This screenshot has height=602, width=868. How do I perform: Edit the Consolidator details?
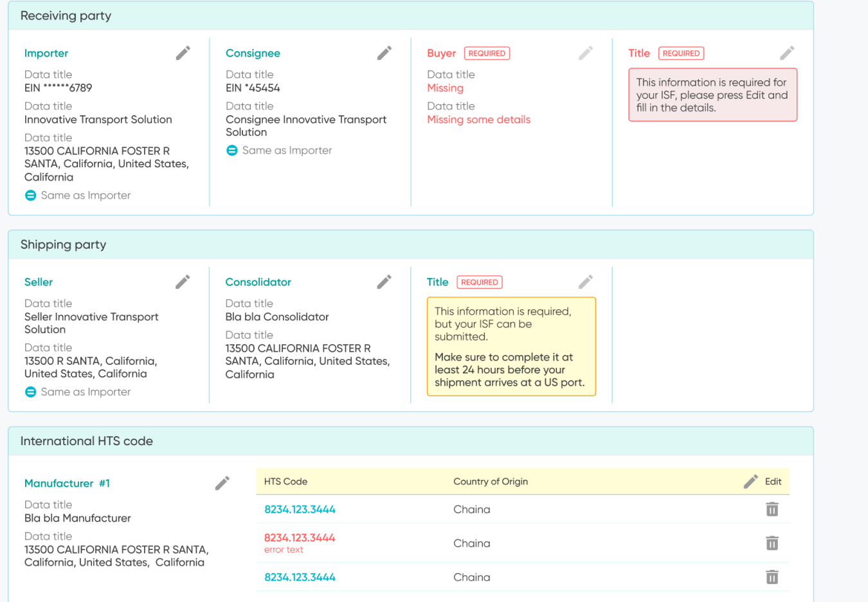coord(384,282)
